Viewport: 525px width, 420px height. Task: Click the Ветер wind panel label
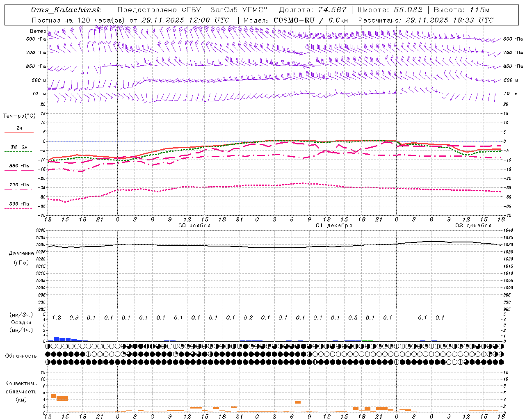(38, 31)
